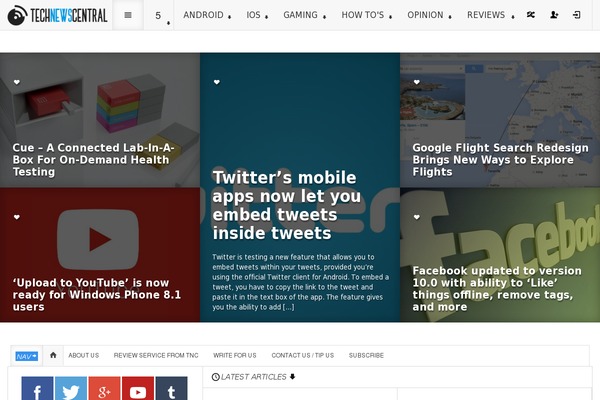Like the Cue Lab-In-A-Box article heart
Screen dimensions: 600x400
17,82
